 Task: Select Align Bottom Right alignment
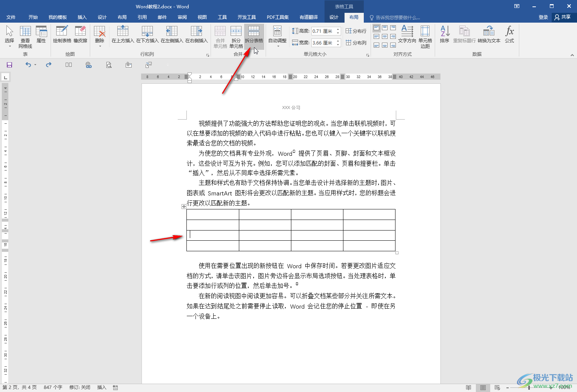[393, 45]
